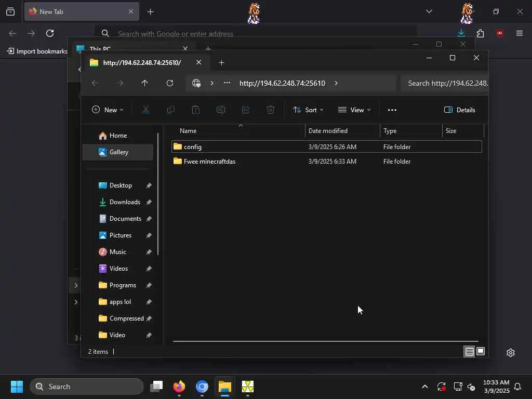Open Firefox hamburger application menu
This screenshot has height=399, width=532.
520,33
